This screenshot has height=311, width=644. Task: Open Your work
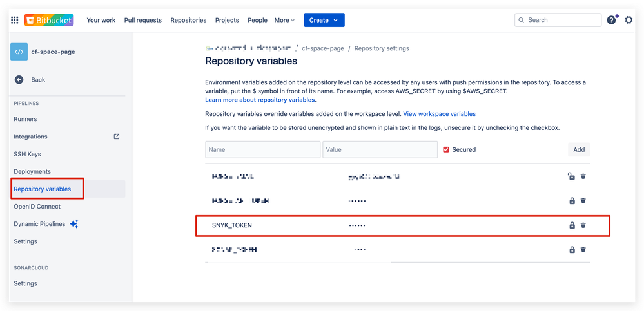click(101, 20)
